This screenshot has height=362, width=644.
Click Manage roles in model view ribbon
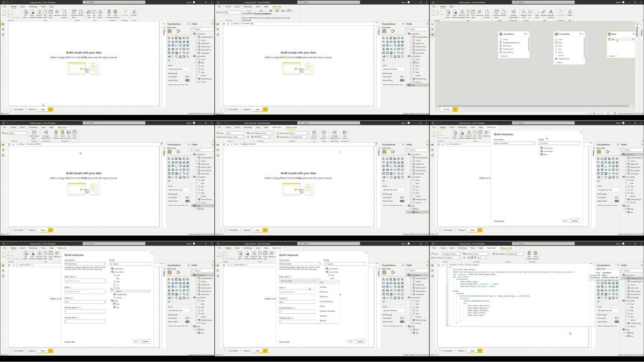524,13
